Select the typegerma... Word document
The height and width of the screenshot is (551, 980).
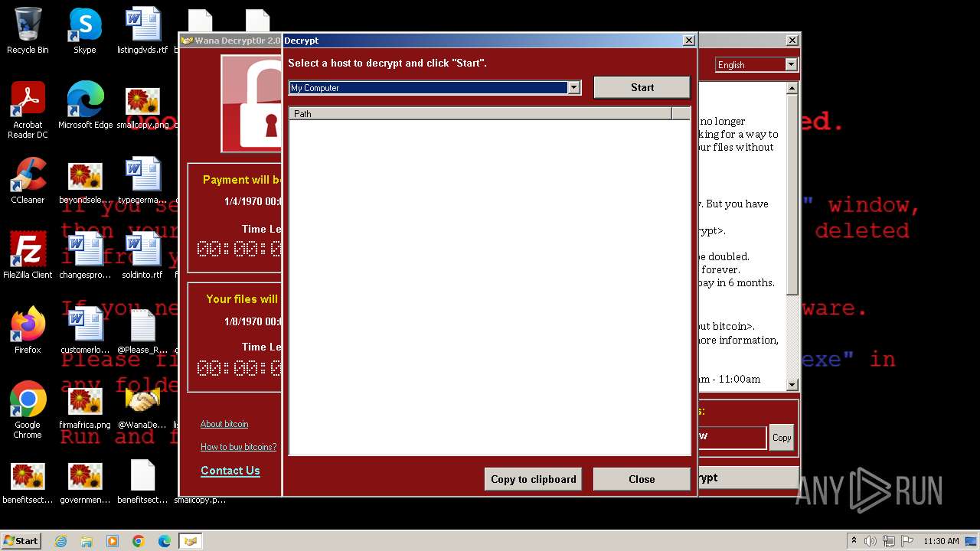(142, 181)
